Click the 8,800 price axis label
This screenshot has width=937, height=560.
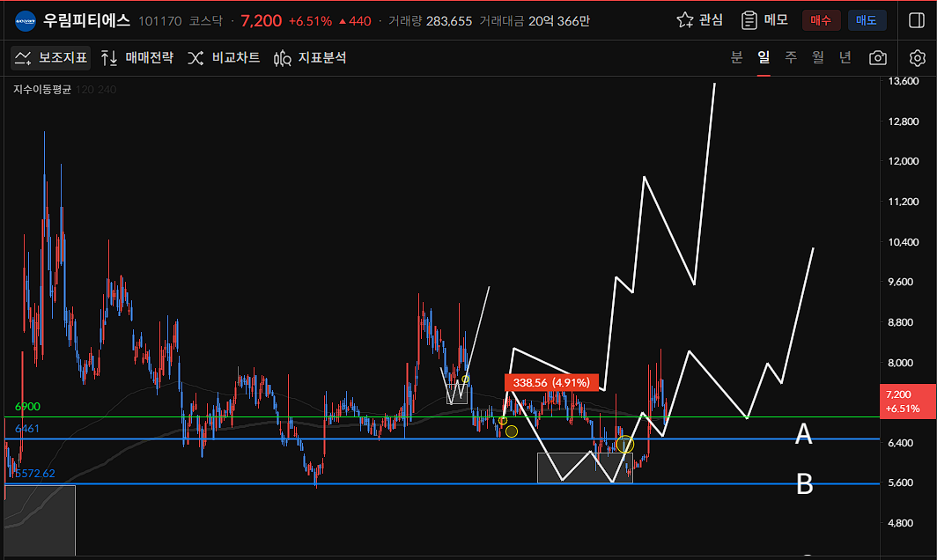(x=901, y=322)
